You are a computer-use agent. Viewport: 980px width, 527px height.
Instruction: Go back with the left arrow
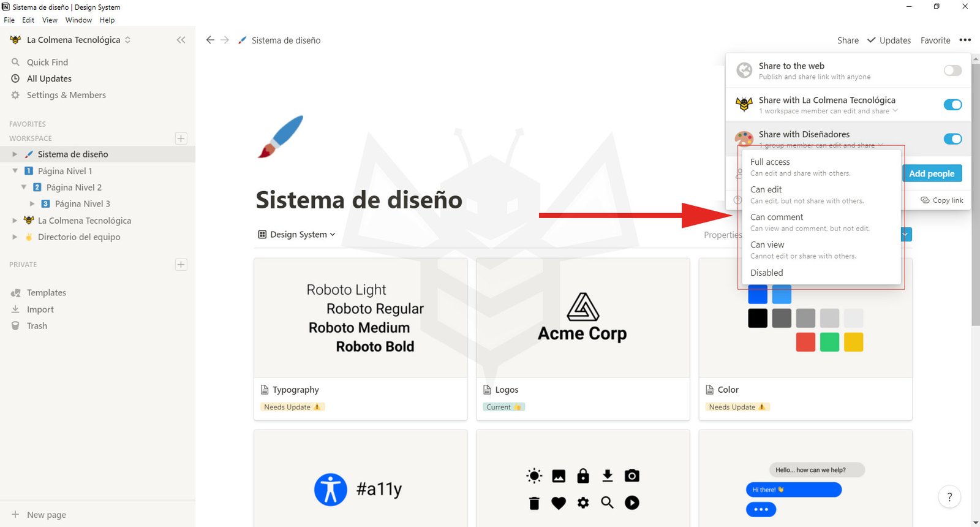pos(210,40)
